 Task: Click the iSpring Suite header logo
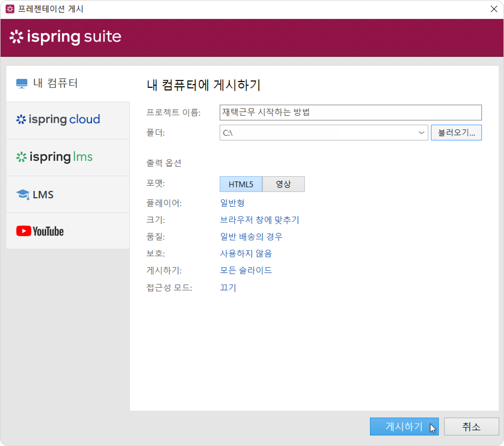point(65,37)
